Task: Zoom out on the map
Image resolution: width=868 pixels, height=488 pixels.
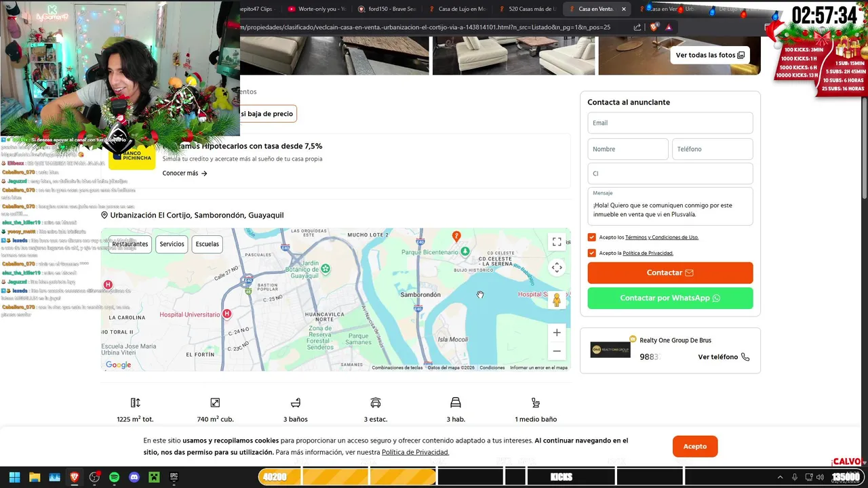Action: coord(557,351)
